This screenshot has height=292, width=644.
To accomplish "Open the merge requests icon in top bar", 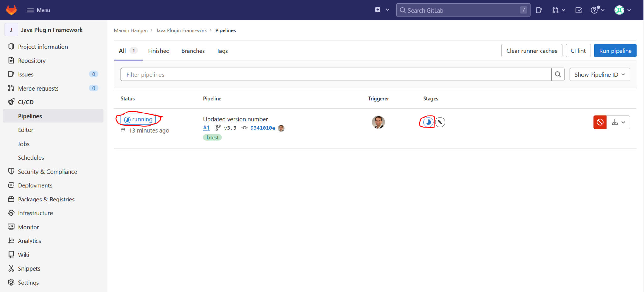I will [556, 10].
